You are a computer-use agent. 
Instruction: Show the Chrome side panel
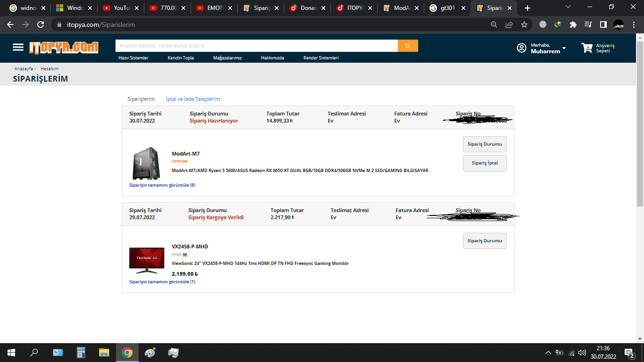point(603,25)
